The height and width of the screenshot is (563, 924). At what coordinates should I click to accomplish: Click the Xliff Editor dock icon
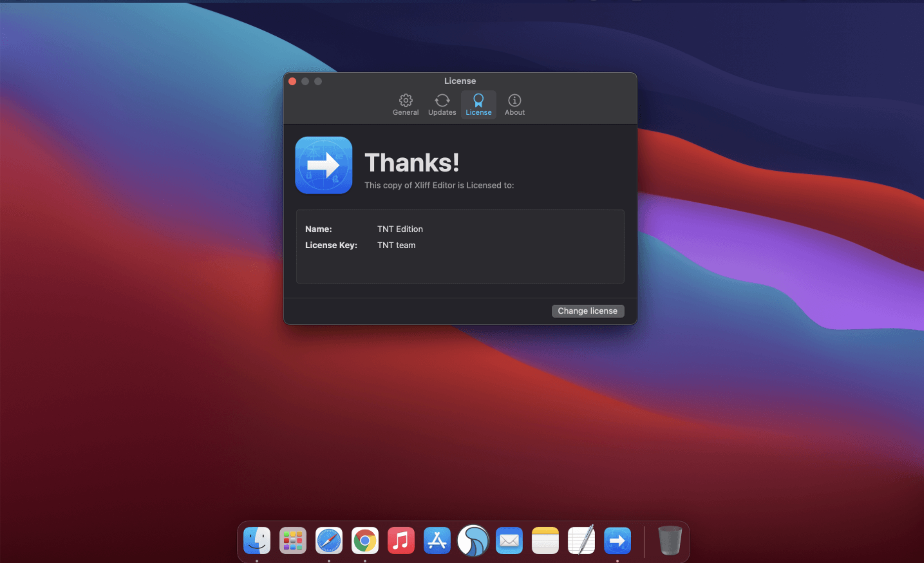pos(617,540)
